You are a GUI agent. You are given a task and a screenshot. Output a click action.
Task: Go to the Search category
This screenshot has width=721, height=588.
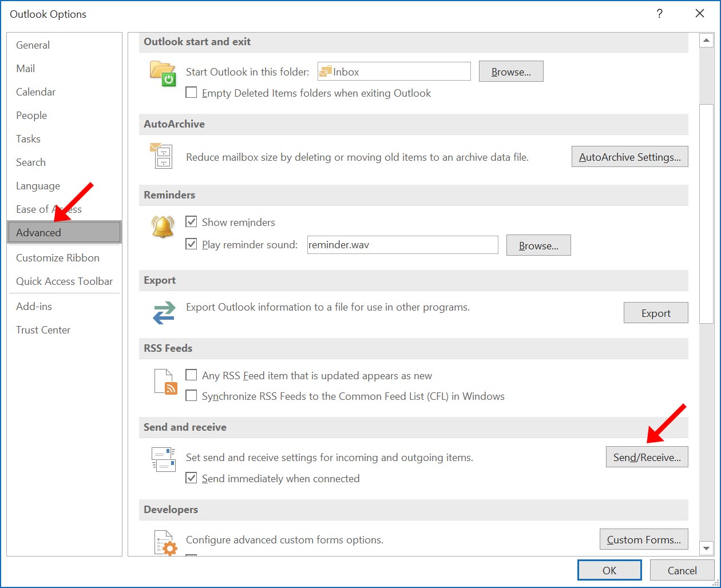click(x=64, y=162)
